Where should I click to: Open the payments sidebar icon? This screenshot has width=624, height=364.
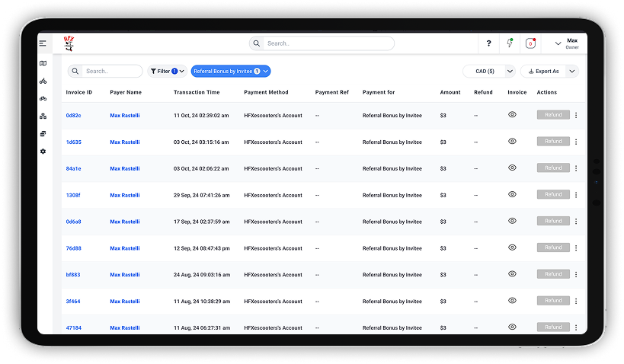click(x=43, y=134)
